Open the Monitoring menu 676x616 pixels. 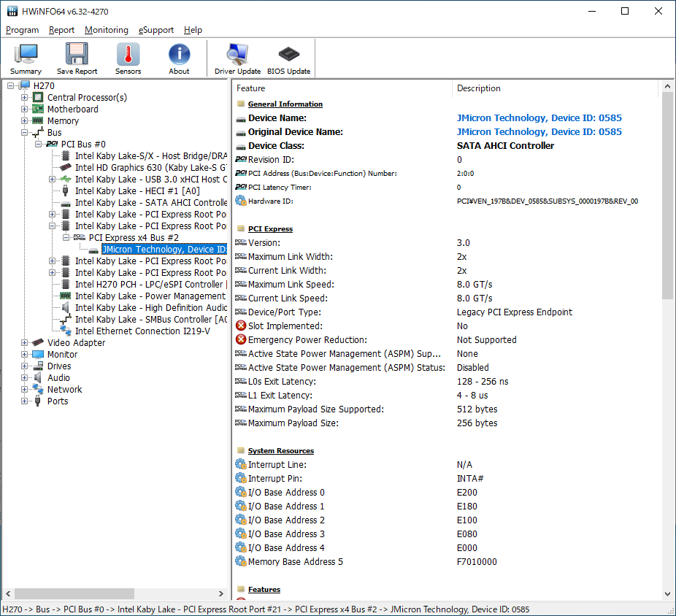(107, 30)
